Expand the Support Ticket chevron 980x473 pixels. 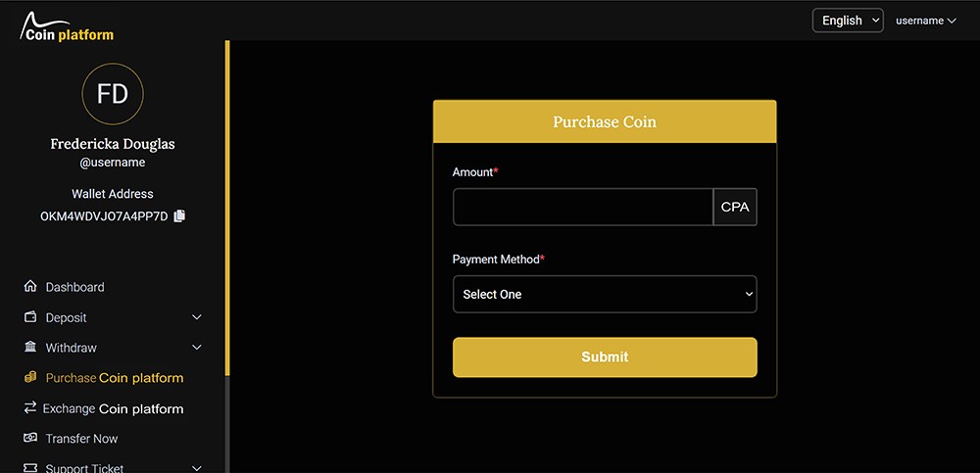click(197, 468)
